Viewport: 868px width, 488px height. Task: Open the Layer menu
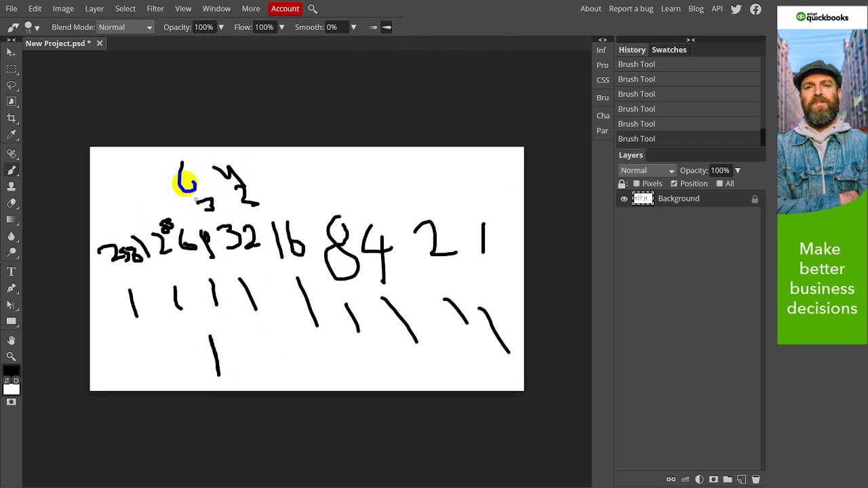click(94, 9)
